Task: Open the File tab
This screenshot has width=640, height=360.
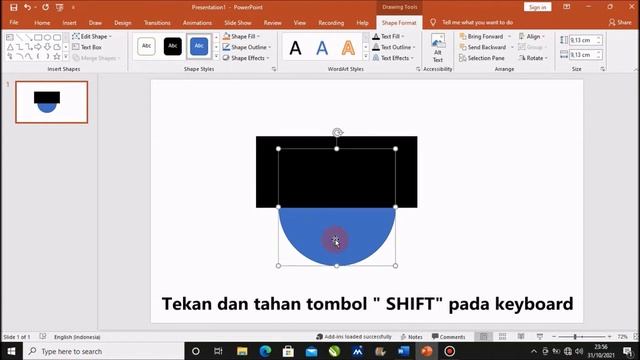Action: 14,22
